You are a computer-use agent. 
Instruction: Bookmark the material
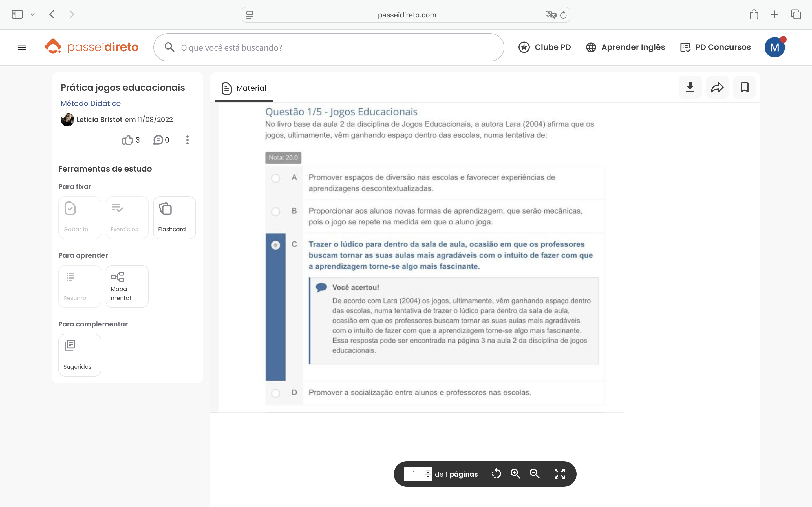point(744,88)
